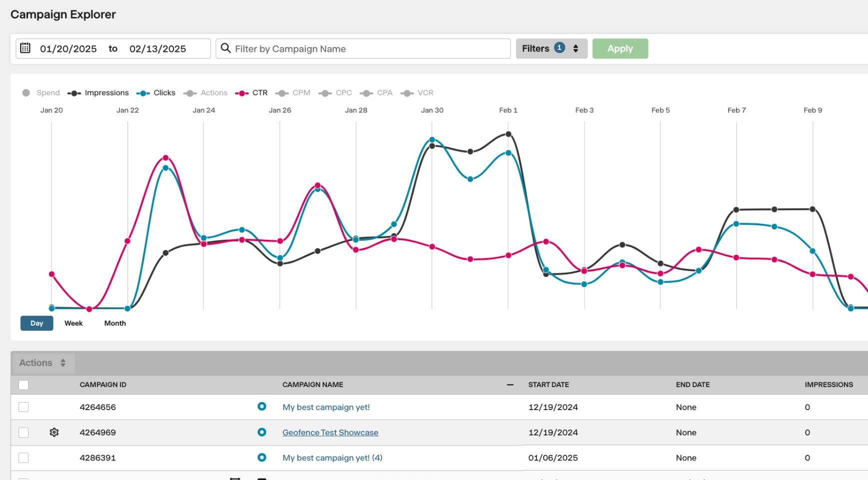Tick checkbox for campaign 4286391
Viewport: 868px width, 480px height.
(23, 458)
